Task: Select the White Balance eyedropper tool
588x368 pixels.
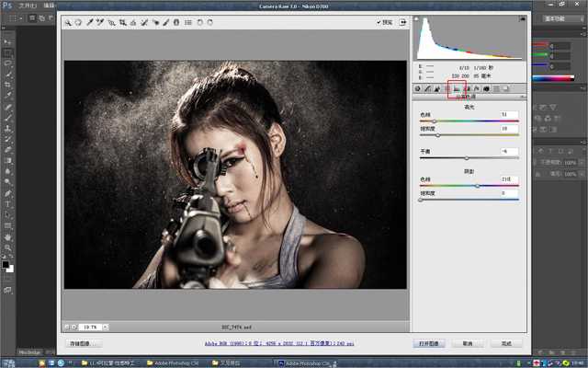Action: click(x=89, y=22)
